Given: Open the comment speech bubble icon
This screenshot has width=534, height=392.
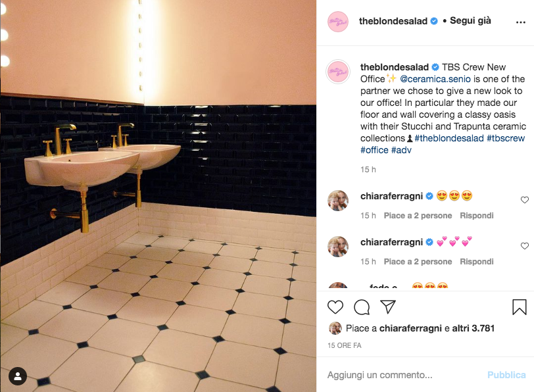Looking at the screenshot, I should (x=362, y=307).
